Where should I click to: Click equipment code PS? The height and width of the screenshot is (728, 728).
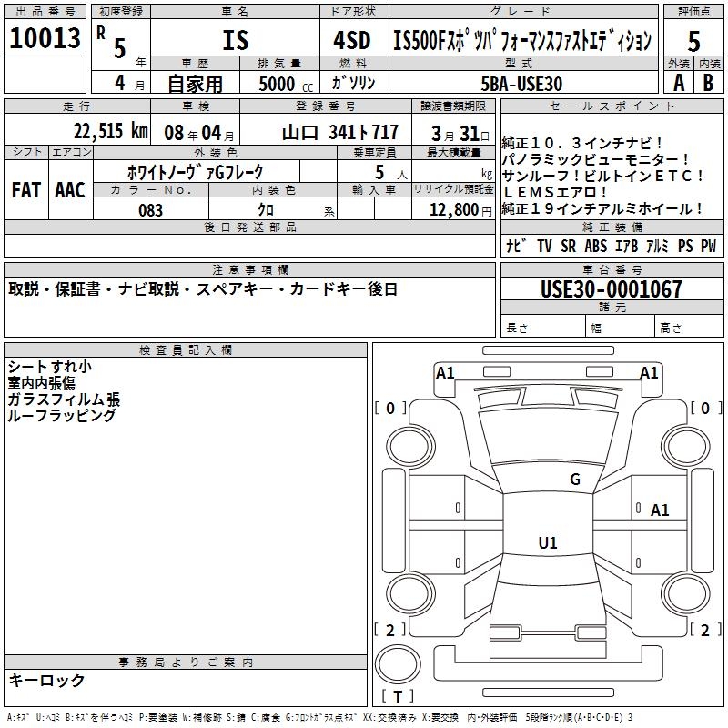(685, 246)
